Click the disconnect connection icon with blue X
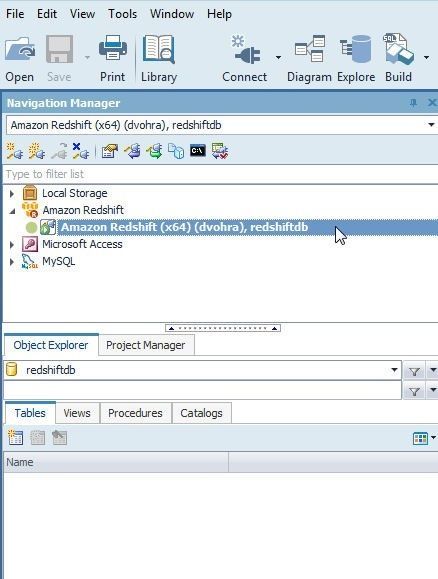438x579 pixels. (81, 151)
